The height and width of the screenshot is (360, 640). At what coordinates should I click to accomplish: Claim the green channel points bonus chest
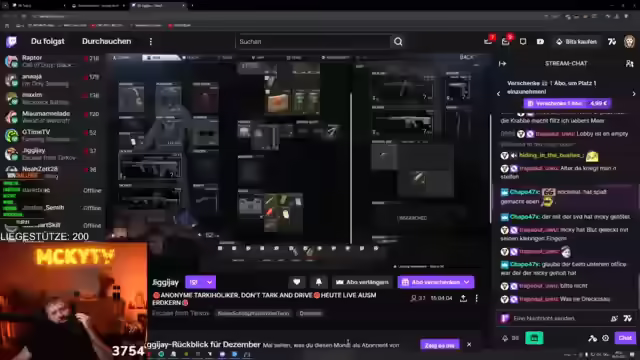pos(534,338)
